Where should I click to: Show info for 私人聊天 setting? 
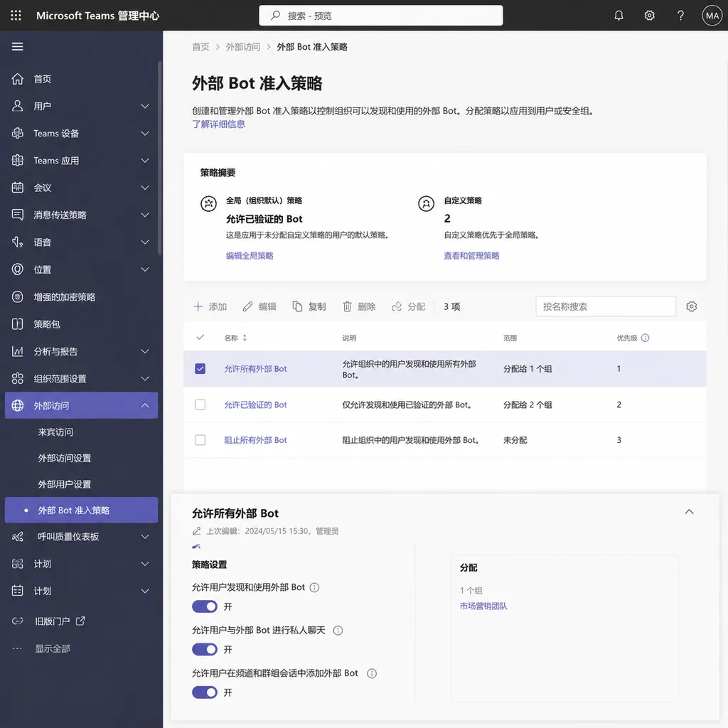click(338, 631)
